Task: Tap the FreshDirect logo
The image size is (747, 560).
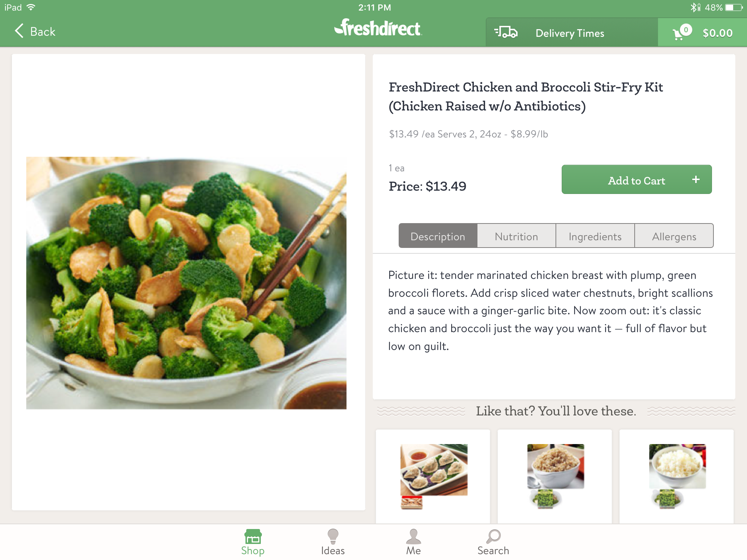Action: 378,28
